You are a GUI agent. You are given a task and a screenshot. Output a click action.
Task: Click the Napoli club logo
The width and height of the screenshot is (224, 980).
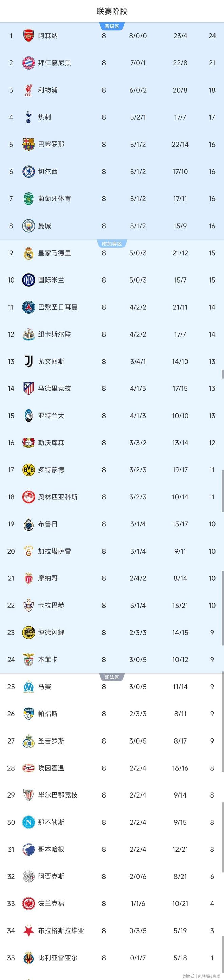point(29,822)
